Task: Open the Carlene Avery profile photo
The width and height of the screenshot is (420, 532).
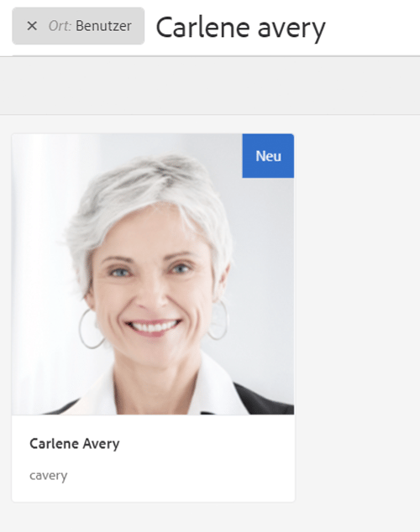Action: point(153,274)
